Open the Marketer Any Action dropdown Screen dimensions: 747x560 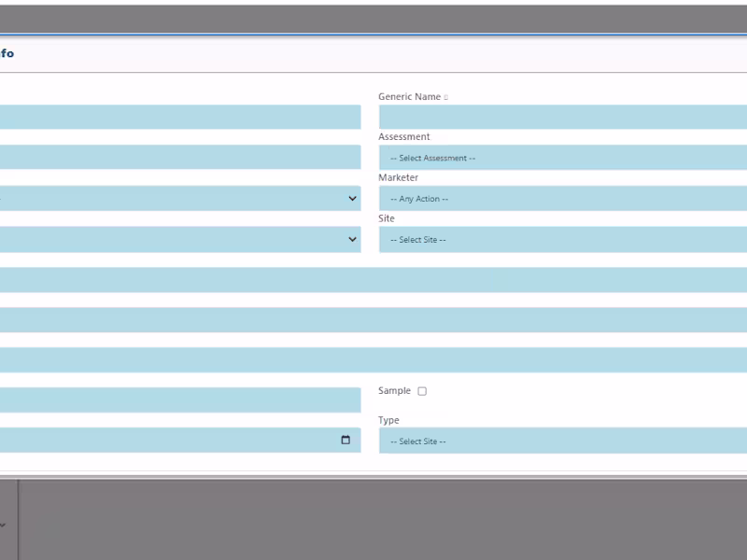[x=563, y=199]
